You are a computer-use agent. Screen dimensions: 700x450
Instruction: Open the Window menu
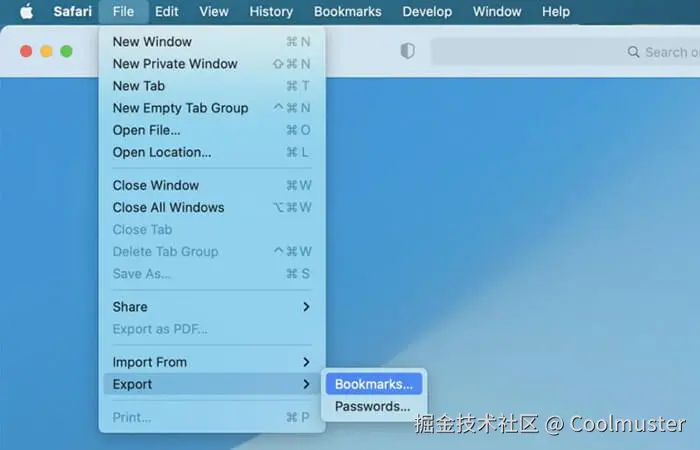point(497,11)
